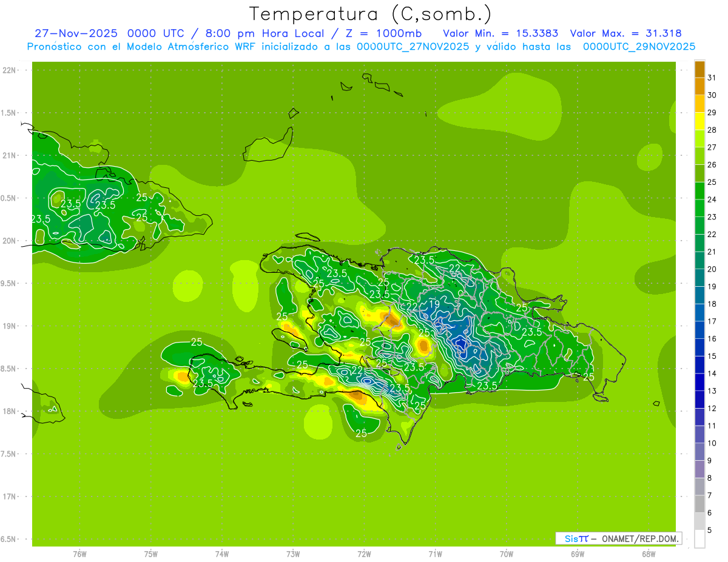Click the legend color band between 11 and 12
Image resolution: width=728 pixels, height=562 pixels.
tap(699, 417)
